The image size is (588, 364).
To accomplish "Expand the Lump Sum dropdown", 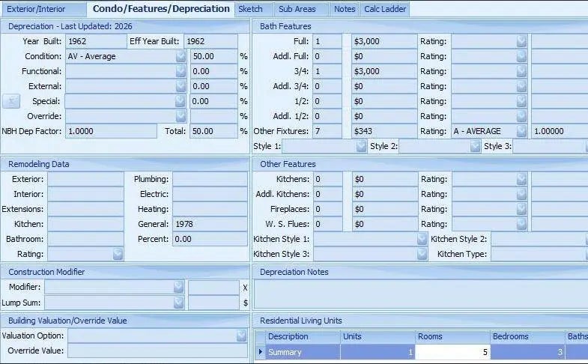I will [178, 303].
